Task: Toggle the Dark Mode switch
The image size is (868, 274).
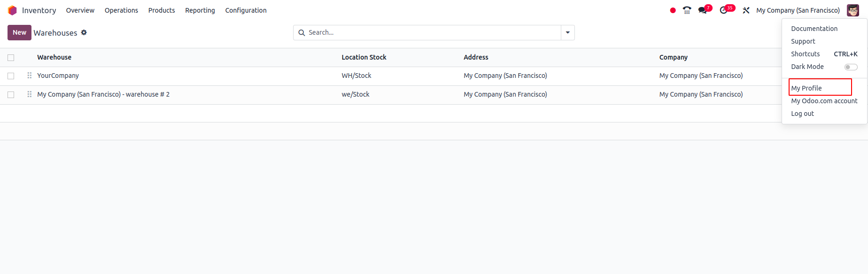Action: tap(851, 67)
